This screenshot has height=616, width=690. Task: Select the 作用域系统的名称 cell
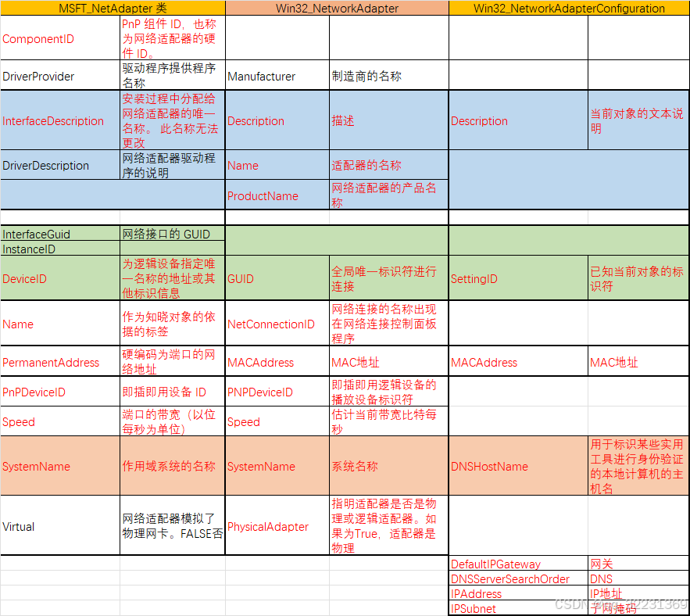pos(173,465)
